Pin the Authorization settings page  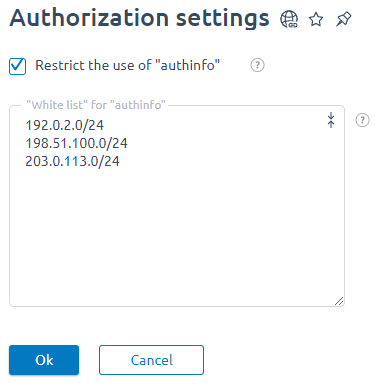tap(343, 19)
